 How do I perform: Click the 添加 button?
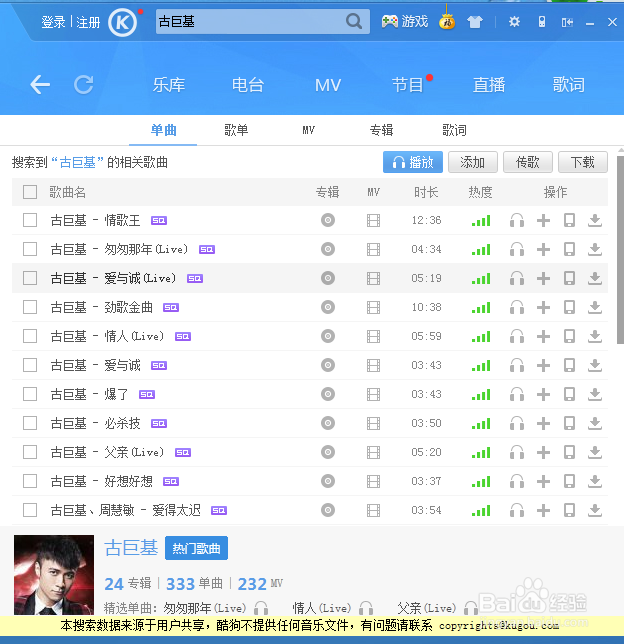(x=472, y=162)
